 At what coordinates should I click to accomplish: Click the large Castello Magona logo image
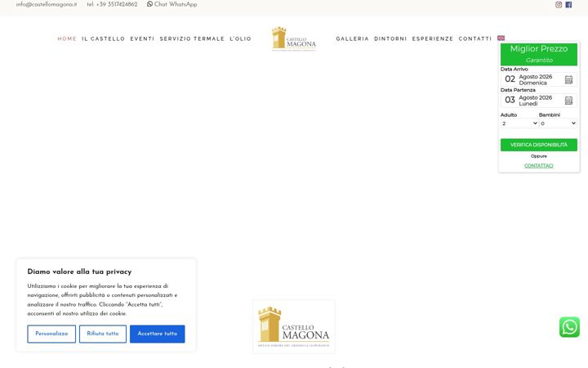point(294,326)
